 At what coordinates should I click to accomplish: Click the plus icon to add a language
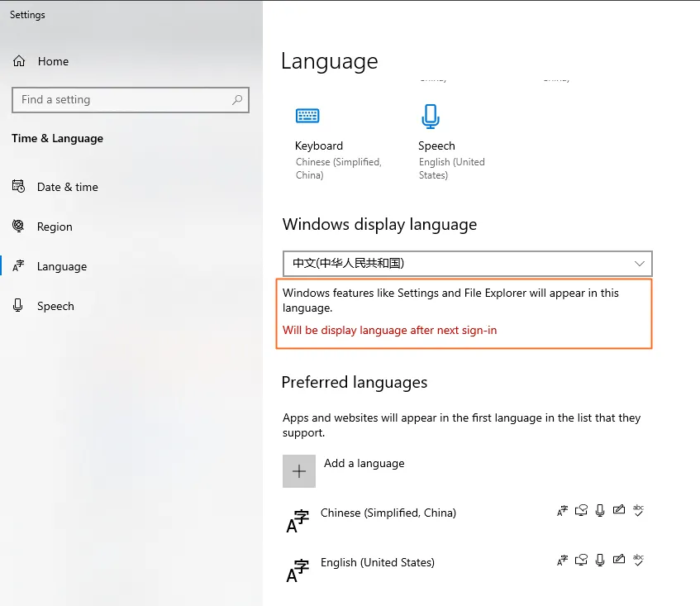tap(299, 471)
